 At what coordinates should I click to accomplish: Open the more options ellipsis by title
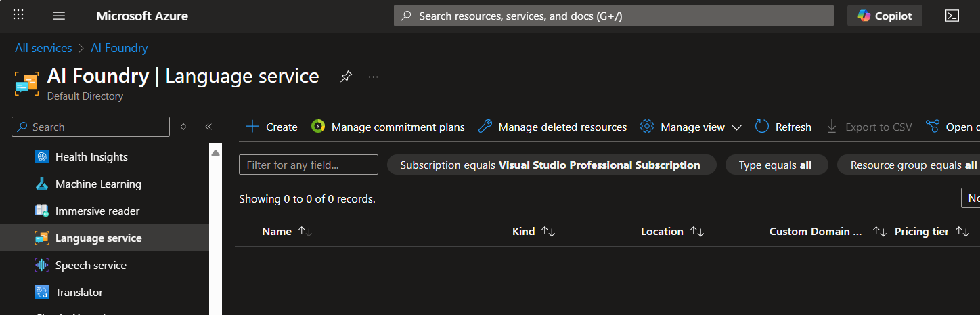tap(373, 77)
